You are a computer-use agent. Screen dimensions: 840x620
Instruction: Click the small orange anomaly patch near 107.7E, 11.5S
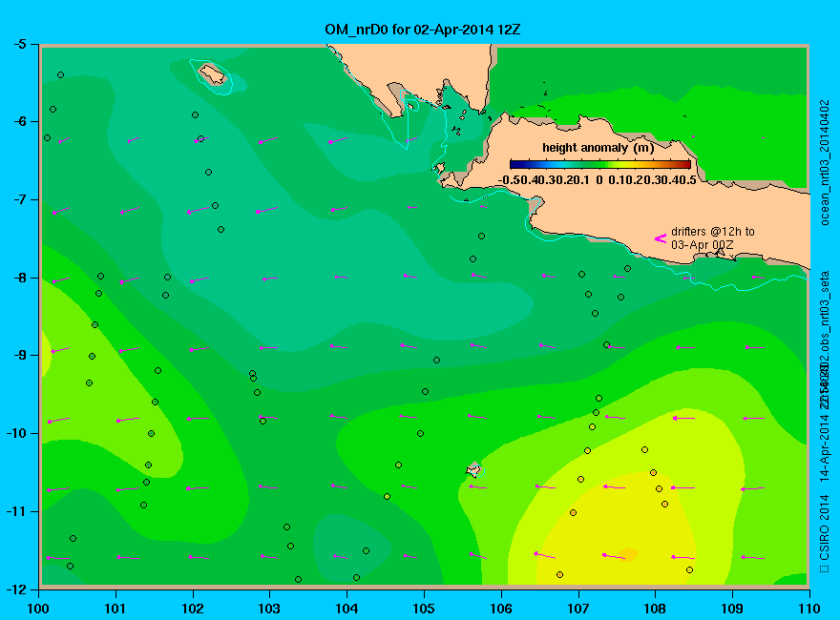(x=627, y=554)
